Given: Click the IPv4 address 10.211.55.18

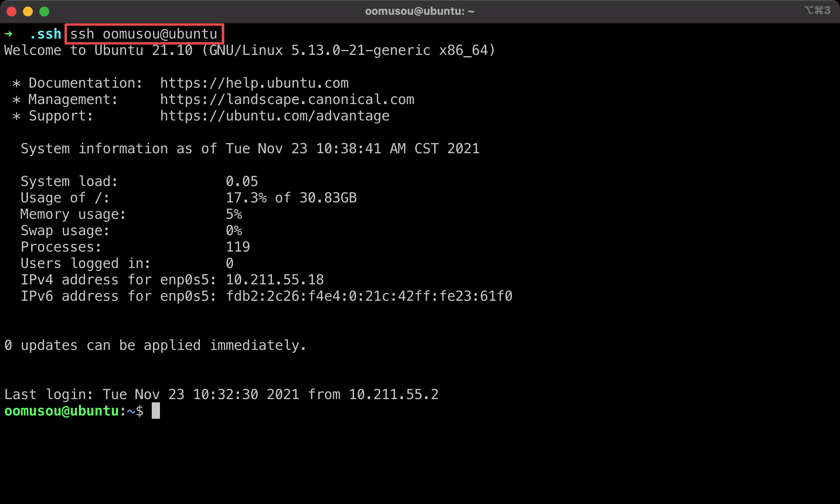Looking at the screenshot, I should coord(275,280).
